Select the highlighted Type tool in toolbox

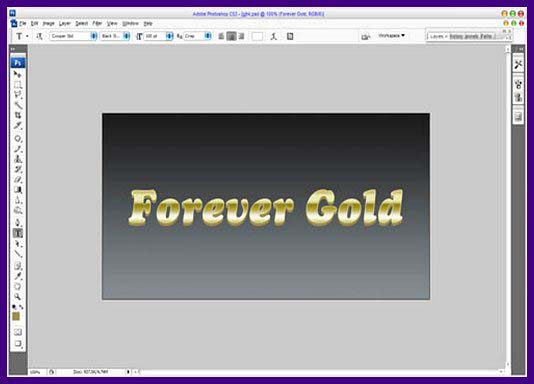(17, 233)
